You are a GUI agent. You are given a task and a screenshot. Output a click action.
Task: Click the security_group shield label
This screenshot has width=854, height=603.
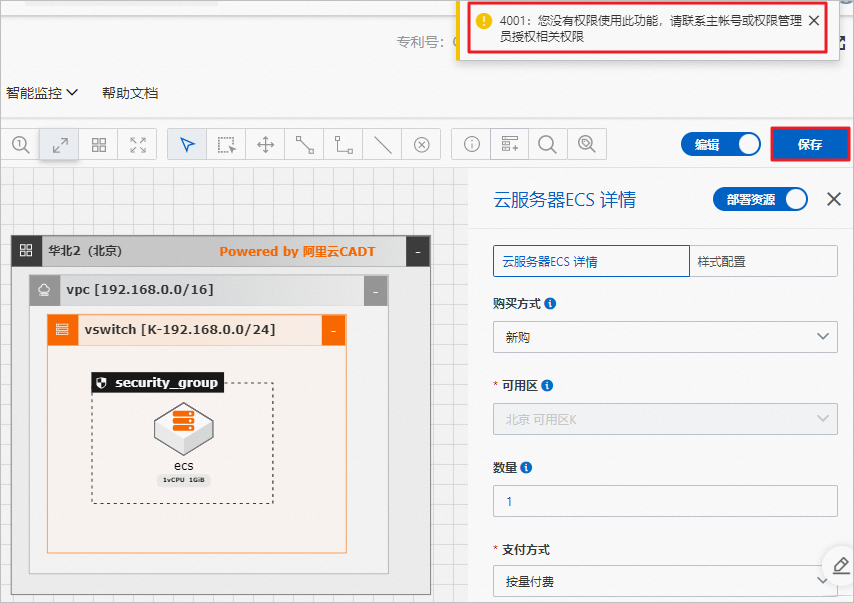(x=157, y=382)
